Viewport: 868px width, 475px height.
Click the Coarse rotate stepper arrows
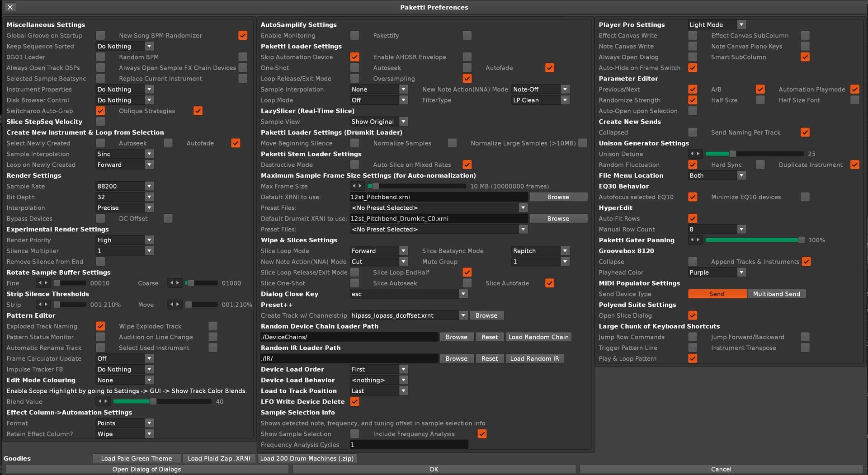pyautogui.click(x=174, y=283)
